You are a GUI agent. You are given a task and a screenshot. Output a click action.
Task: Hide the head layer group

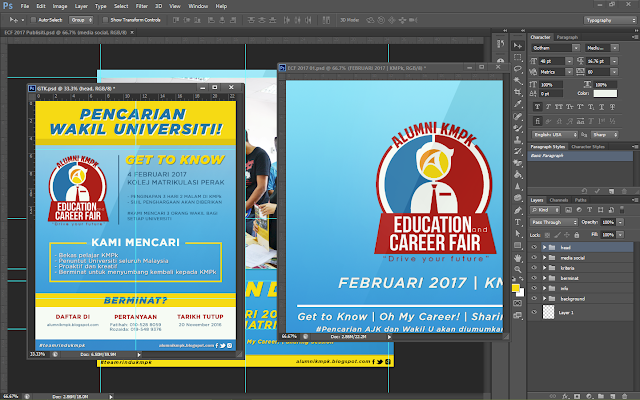tap(534, 247)
